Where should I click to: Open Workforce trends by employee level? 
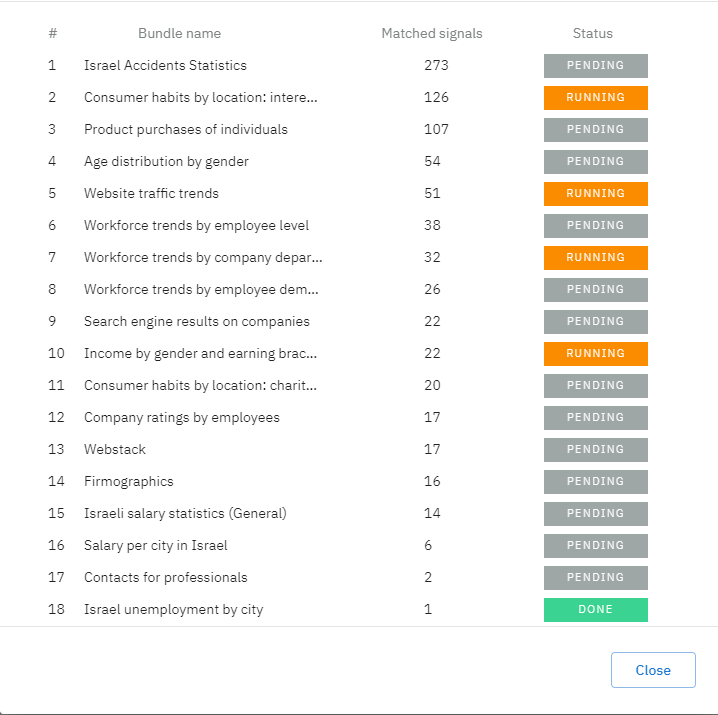[196, 225]
